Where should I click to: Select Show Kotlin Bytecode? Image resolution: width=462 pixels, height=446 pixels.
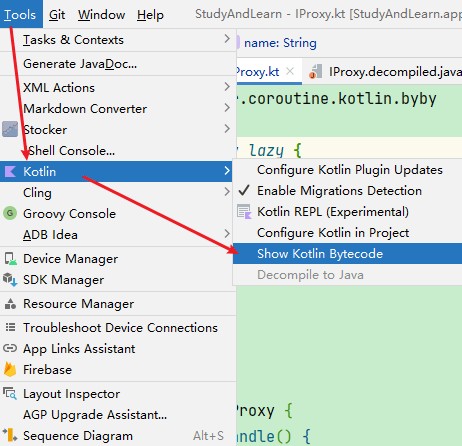click(x=347, y=254)
